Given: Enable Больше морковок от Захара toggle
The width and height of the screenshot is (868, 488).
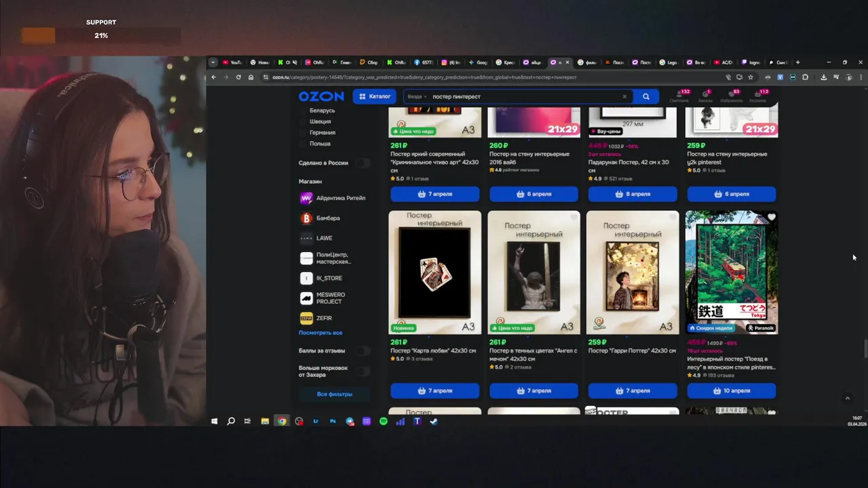Looking at the screenshot, I should (x=363, y=371).
